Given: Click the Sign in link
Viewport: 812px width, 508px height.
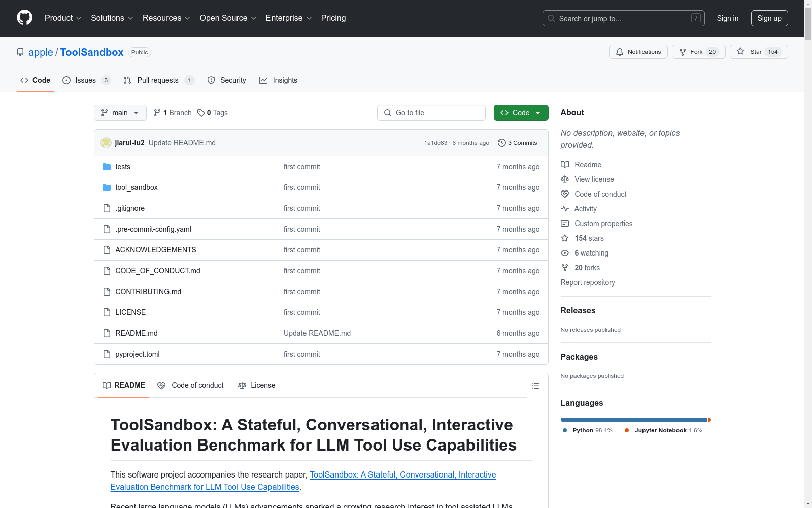Looking at the screenshot, I should [728, 18].
